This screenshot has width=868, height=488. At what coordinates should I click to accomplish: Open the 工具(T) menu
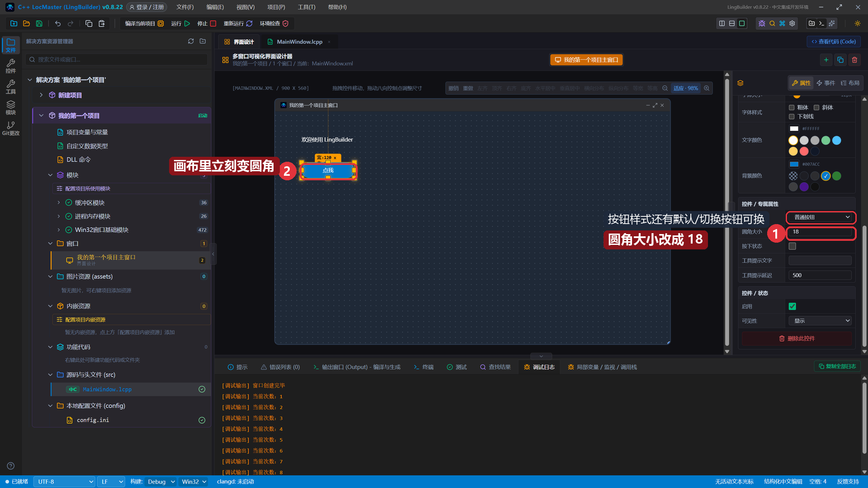(307, 7)
